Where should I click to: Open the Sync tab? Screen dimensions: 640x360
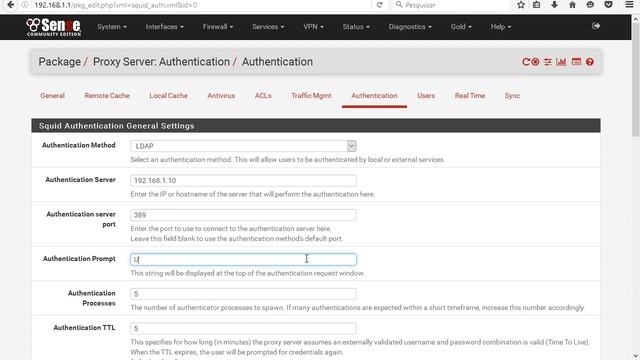[x=512, y=96]
